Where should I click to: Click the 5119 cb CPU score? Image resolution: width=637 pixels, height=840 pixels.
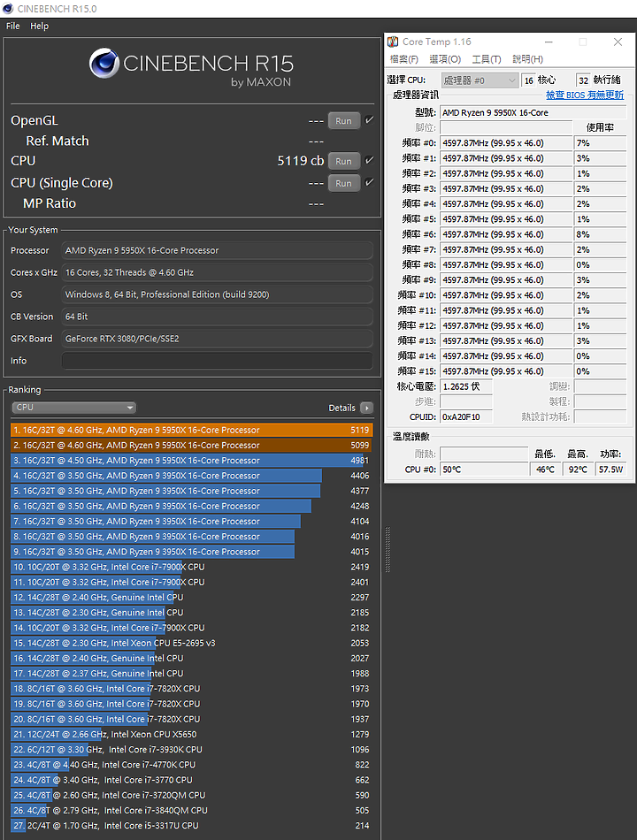[300, 161]
